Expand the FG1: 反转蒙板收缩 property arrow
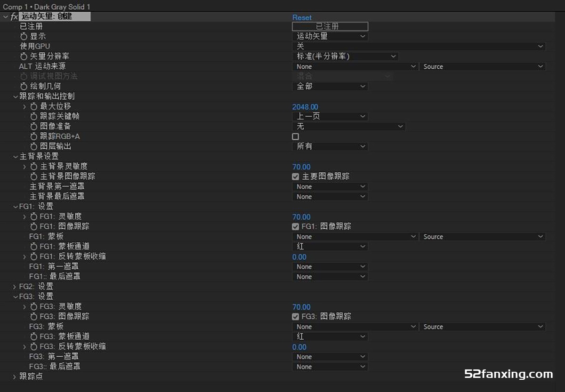565x392 pixels. (x=24, y=256)
